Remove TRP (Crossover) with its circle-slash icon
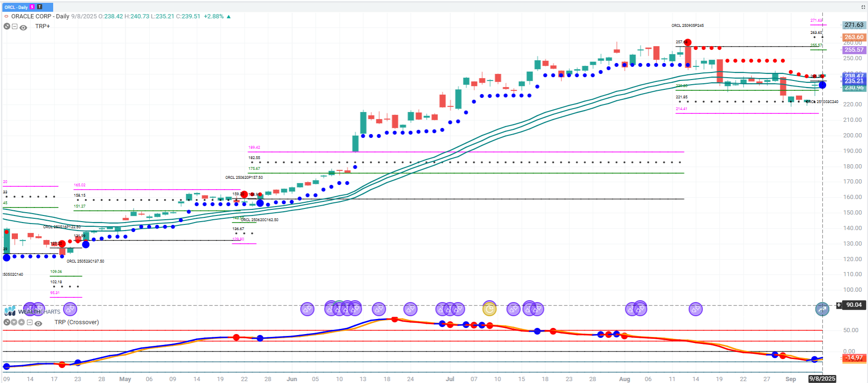The height and width of the screenshot is (383, 868). [x=7, y=322]
